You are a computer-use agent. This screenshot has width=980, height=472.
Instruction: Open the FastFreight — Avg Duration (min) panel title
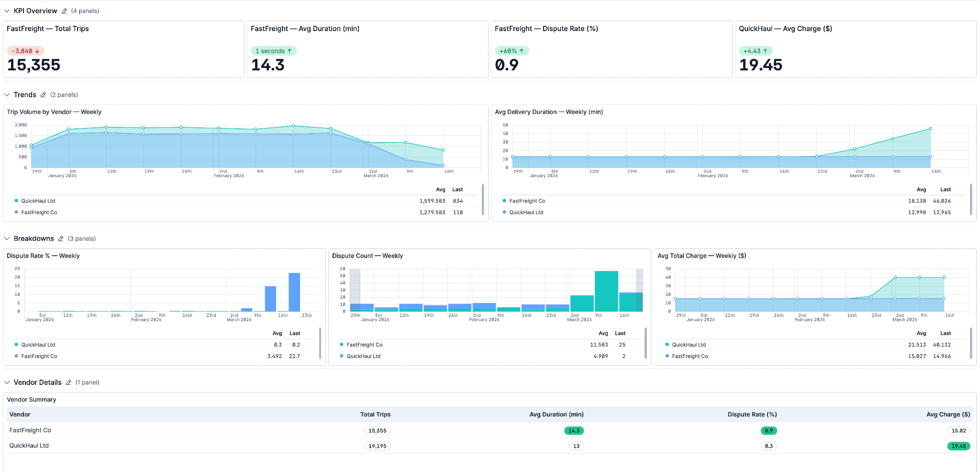[x=305, y=29]
